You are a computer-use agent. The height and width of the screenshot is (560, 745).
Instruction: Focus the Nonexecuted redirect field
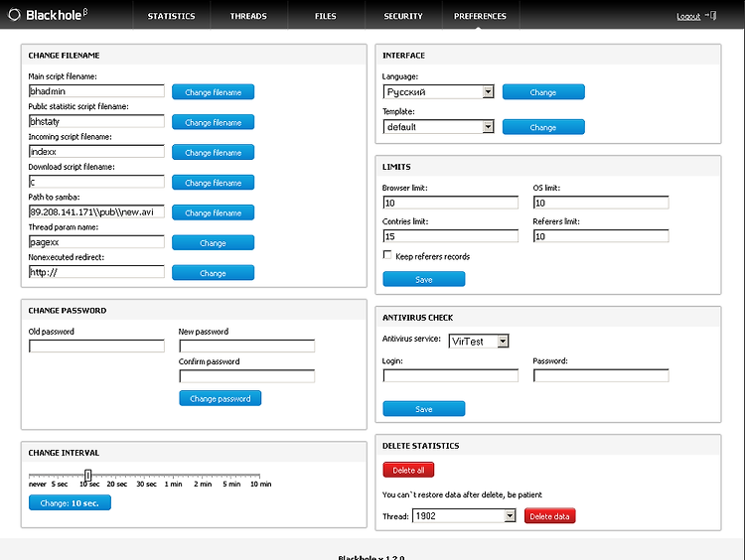[x=96, y=272]
